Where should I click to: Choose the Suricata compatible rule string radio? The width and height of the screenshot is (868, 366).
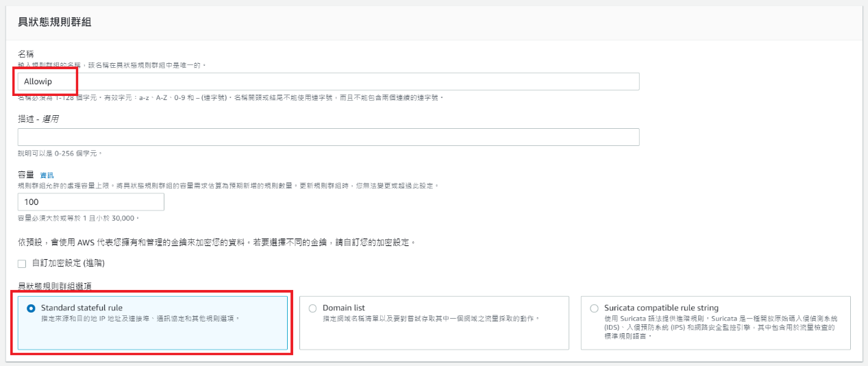pyautogui.click(x=594, y=308)
